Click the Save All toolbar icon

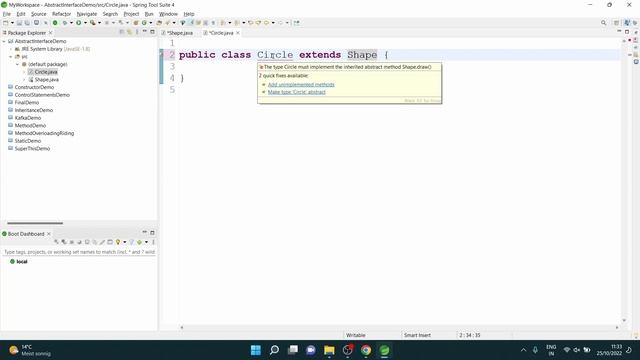(27, 23)
